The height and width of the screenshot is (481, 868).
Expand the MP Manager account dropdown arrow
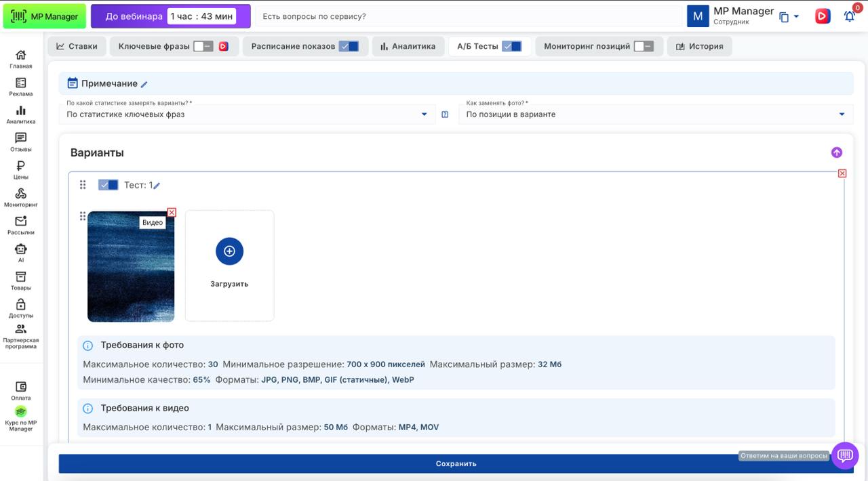pos(796,16)
